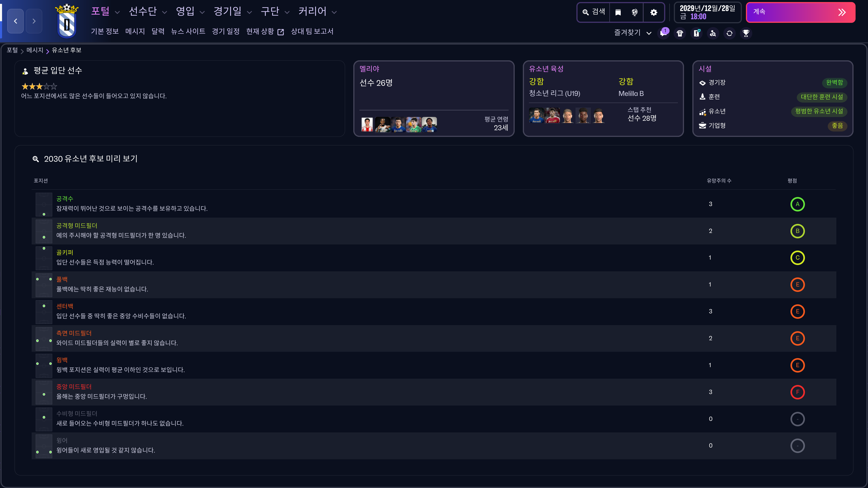
Task: Go back with left arrow button
Action: point(16,21)
